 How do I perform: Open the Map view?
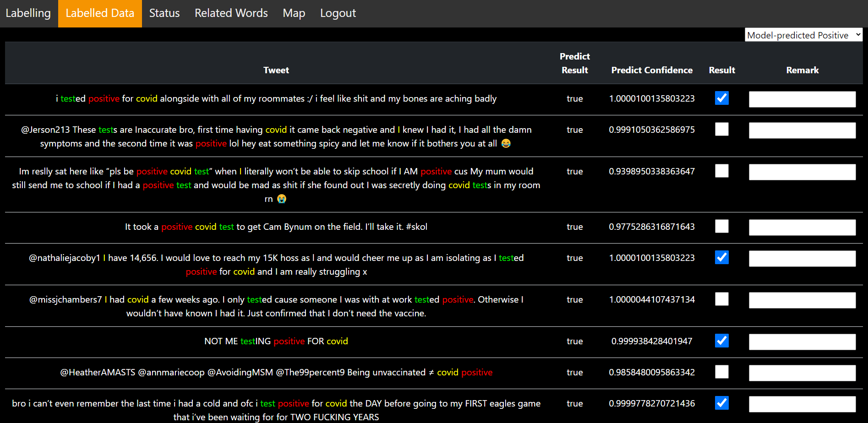click(294, 13)
